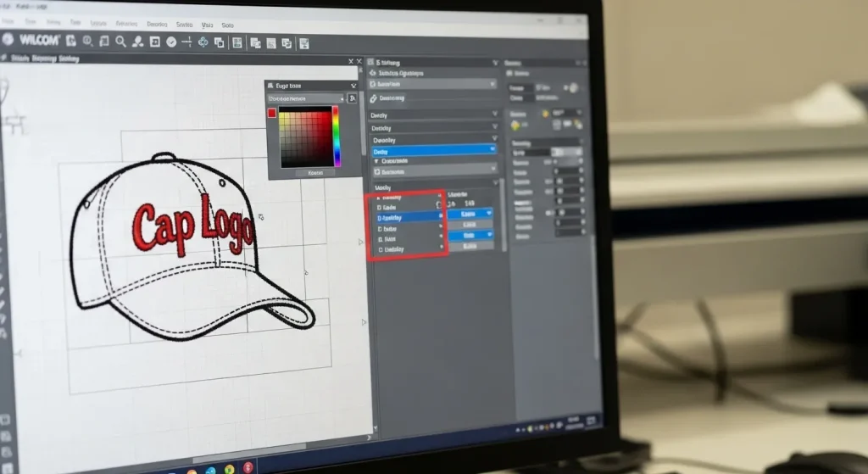868x474 pixels.
Task: Collapse the 'Croomade' disclosure triangle
Action: pyautogui.click(x=376, y=161)
